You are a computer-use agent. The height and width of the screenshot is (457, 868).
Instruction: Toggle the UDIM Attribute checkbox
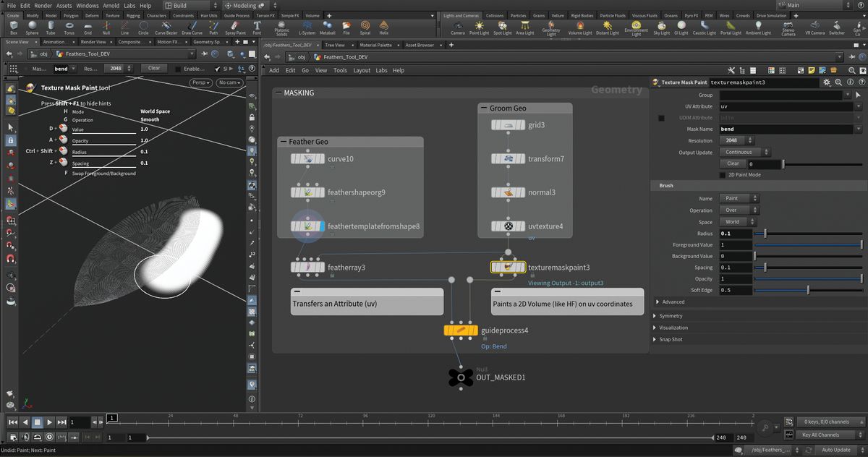pyautogui.click(x=661, y=117)
